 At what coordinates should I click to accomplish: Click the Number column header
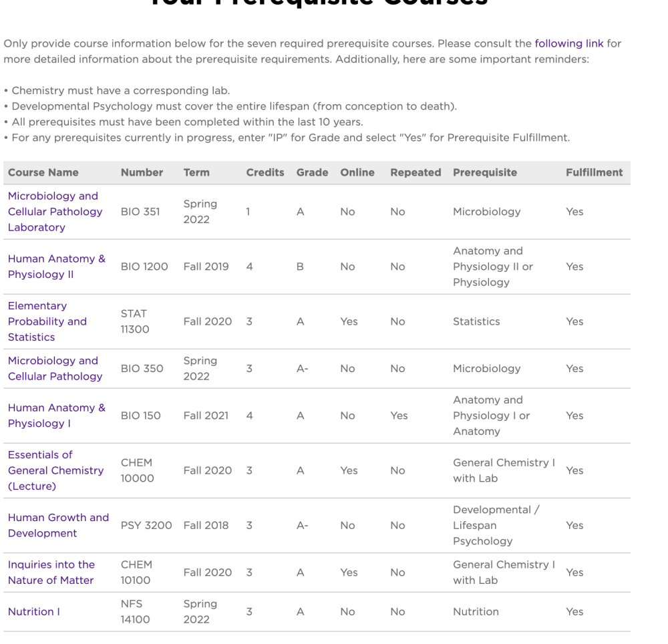click(x=142, y=172)
